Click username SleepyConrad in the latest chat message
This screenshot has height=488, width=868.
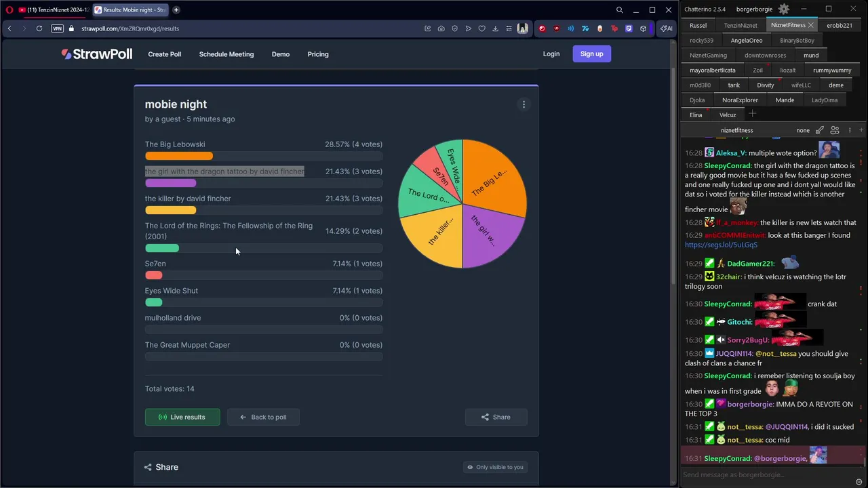728,458
